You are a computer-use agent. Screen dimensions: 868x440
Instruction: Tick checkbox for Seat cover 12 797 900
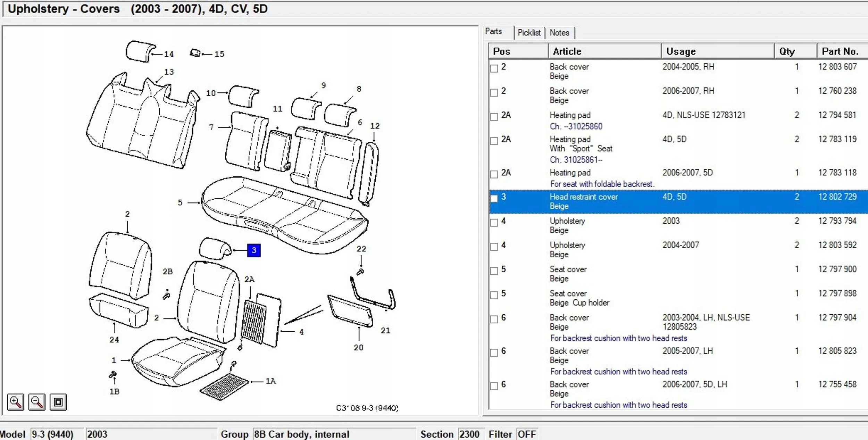(494, 271)
